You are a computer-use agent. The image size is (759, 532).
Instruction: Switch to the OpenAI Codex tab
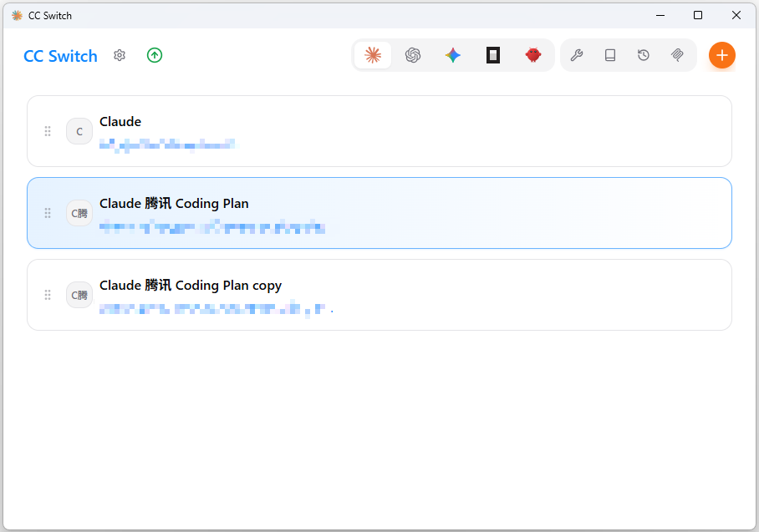click(x=413, y=55)
